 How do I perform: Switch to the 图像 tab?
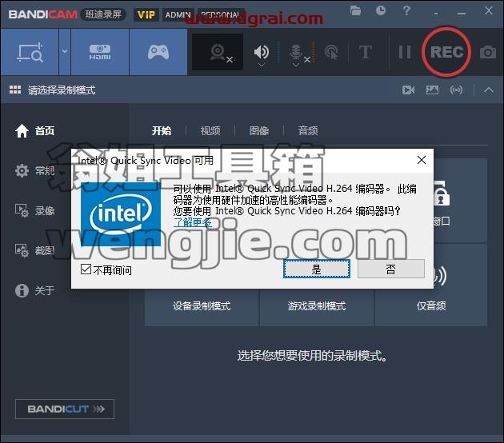(x=259, y=131)
